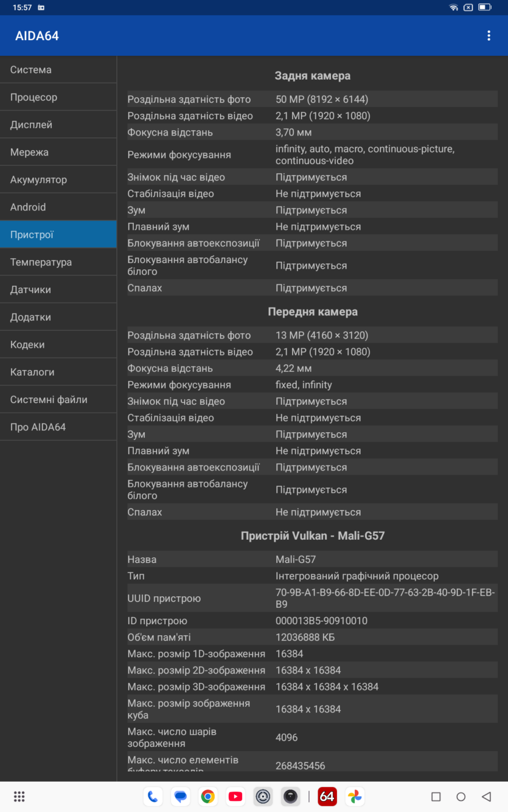This screenshot has width=508, height=812.
Task: Select Система in the sidebar
Action: coord(58,70)
